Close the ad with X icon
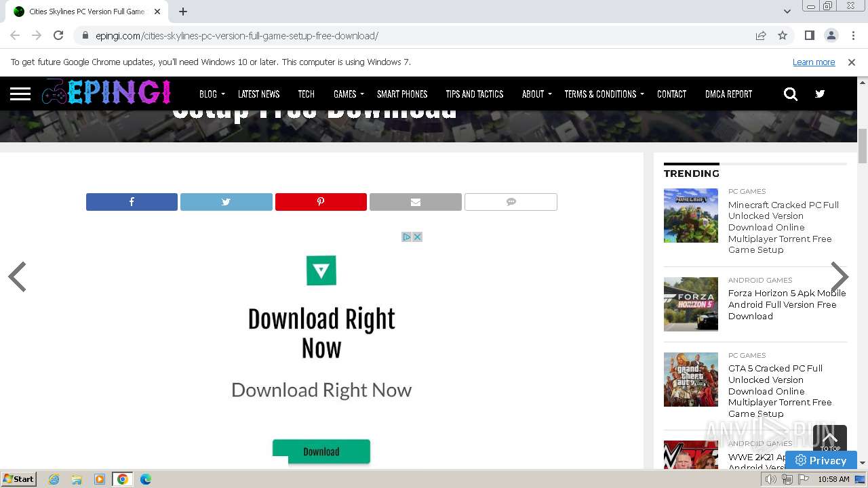The image size is (868, 488). [x=418, y=237]
